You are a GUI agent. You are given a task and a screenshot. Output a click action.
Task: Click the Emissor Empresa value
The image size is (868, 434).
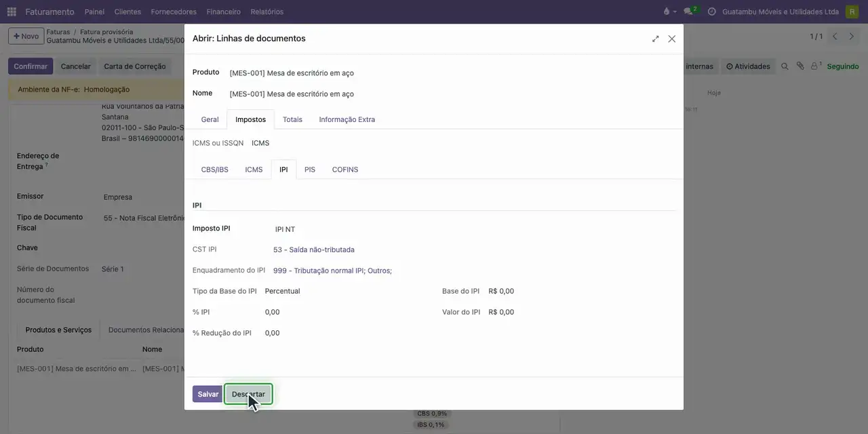(118, 197)
